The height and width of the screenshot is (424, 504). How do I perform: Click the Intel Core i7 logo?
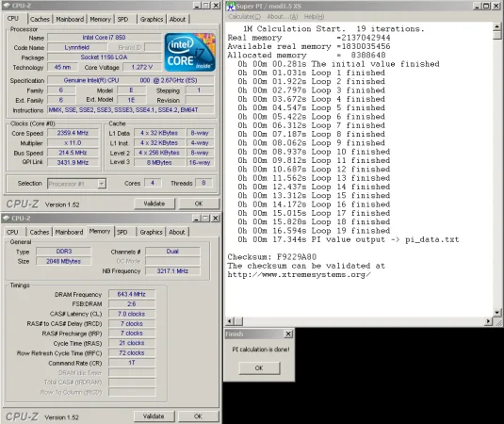[x=189, y=52]
